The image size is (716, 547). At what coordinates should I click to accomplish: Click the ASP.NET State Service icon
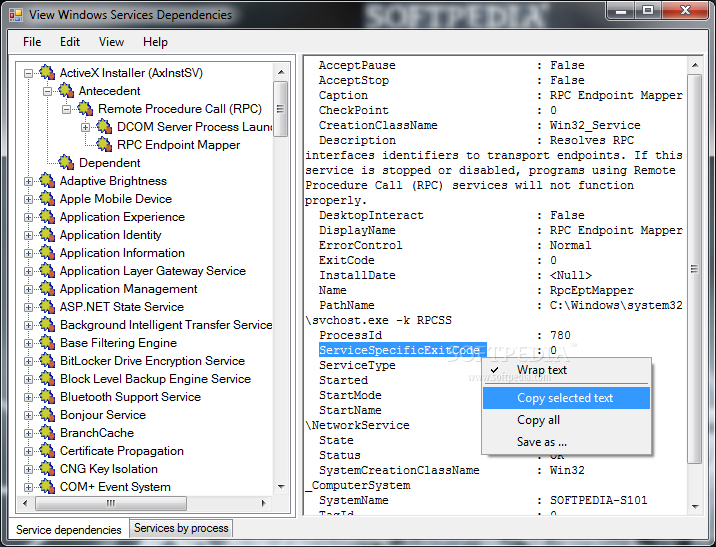[x=47, y=307]
